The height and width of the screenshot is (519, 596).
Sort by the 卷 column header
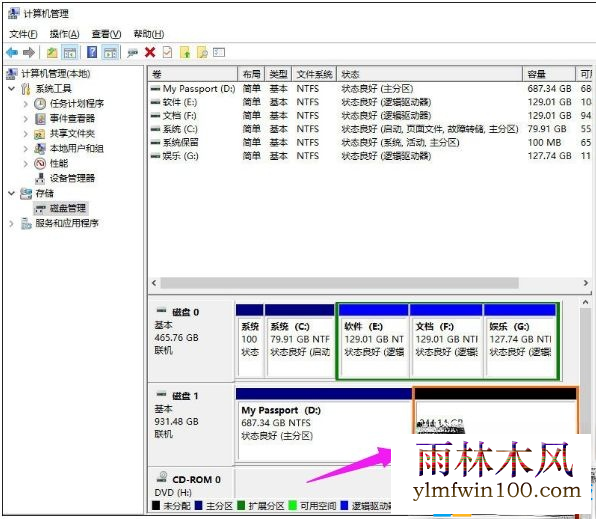(x=193, y=74)
